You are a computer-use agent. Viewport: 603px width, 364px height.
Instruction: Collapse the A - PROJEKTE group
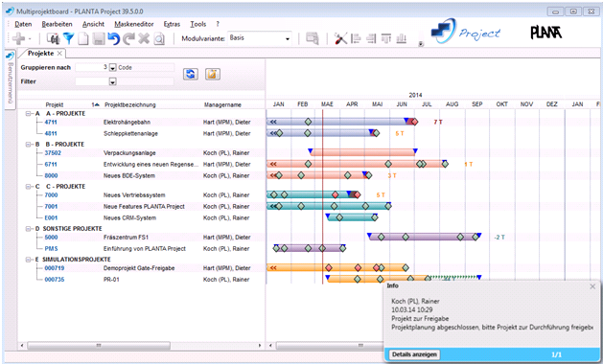pyautogui.click(x=28, y=114)
